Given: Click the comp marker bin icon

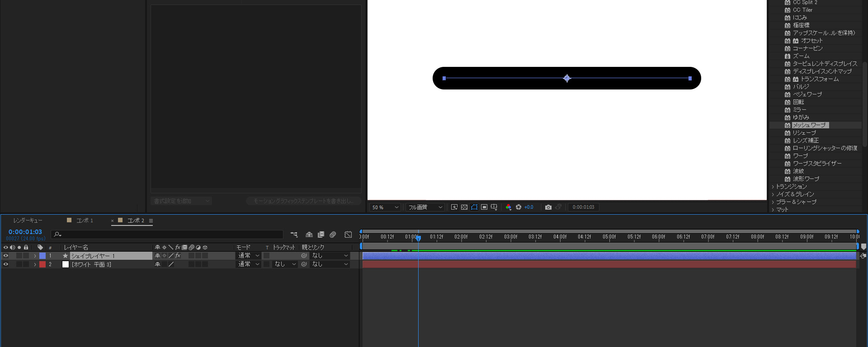Looking at the screenshot, I should tap(863, 247).
